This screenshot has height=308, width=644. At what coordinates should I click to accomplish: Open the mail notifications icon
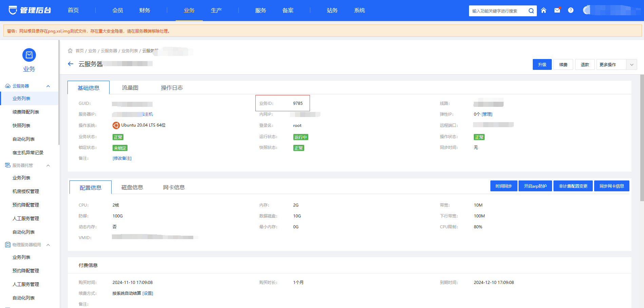coord(557,11)
